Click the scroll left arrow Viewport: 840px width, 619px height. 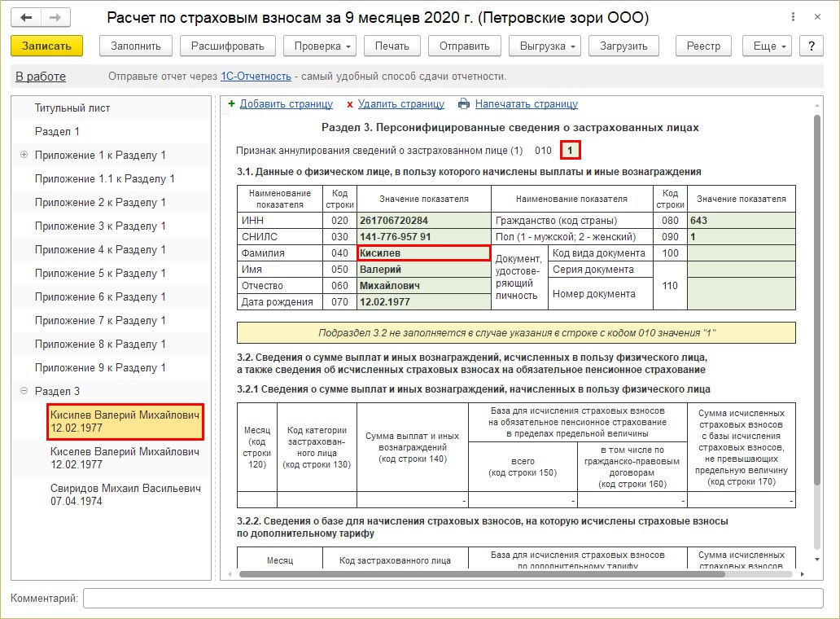(x=230, y=574)
